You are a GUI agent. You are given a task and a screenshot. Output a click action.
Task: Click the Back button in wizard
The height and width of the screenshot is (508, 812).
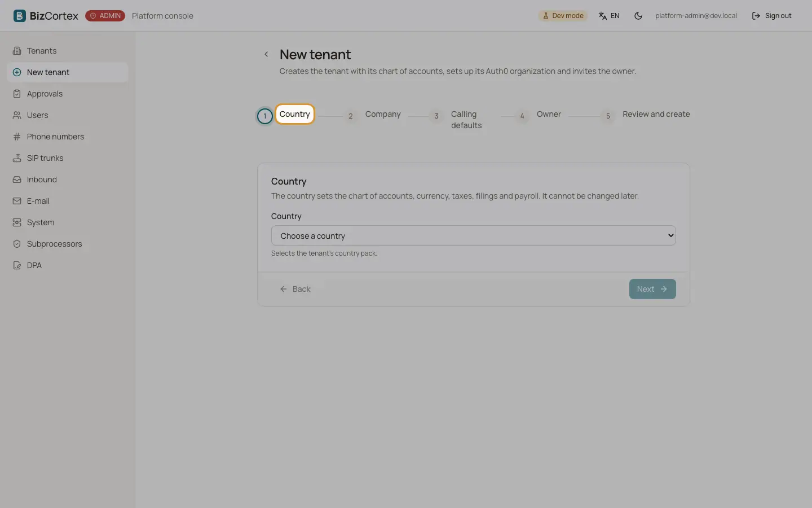click(295, 289)
